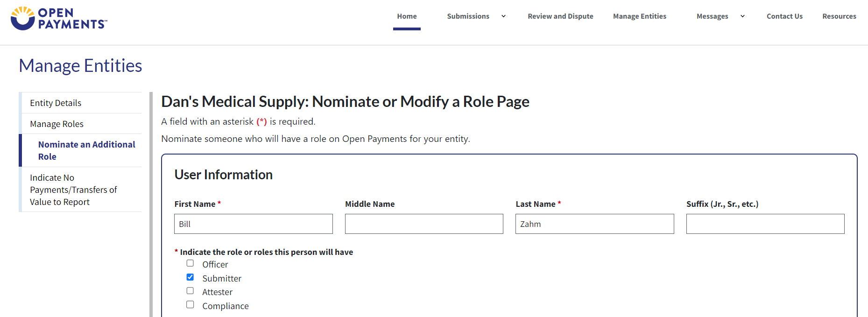Uncheck the Submitter role checkbox

[x=190, y=277]
